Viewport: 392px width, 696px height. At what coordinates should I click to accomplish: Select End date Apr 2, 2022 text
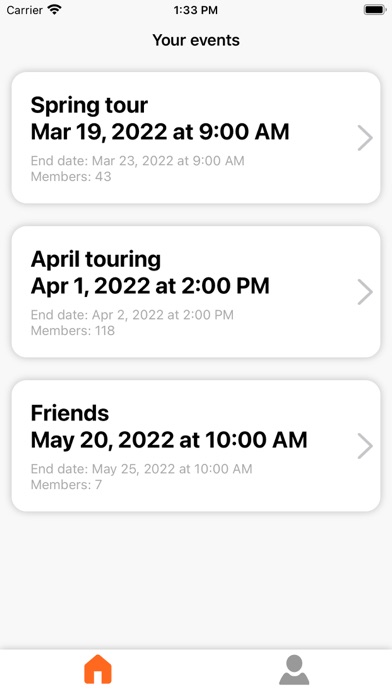point(132,315)
